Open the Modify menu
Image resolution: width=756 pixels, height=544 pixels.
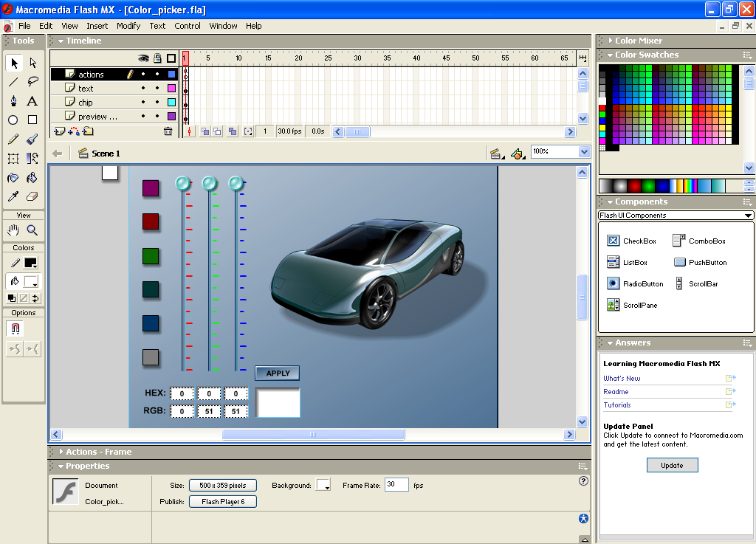coord(128,26)
